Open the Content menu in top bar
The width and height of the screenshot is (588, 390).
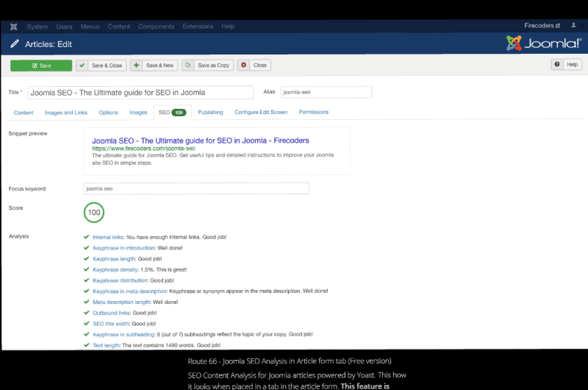119,26
